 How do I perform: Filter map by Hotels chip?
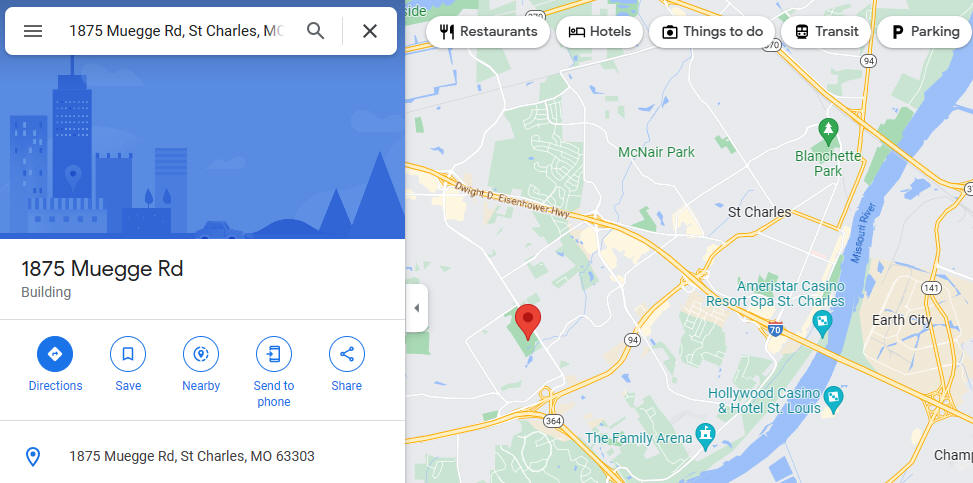[x=599, y=32]
